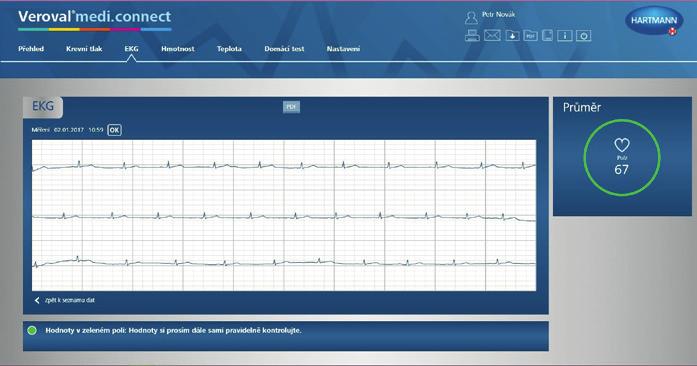The image size is (697, 366).
Task: Click the EKG waveform chart
Action: pyautogui.click(x=284, y=215)
